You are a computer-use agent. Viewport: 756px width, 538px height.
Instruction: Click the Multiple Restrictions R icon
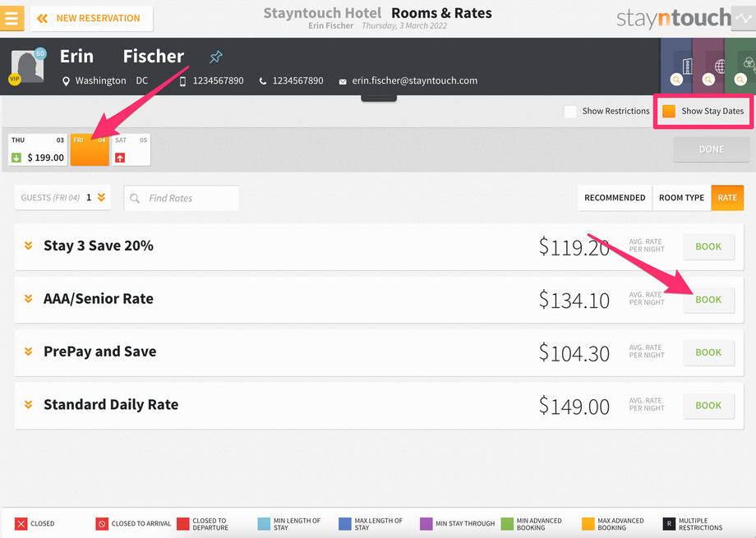(669, 523)
